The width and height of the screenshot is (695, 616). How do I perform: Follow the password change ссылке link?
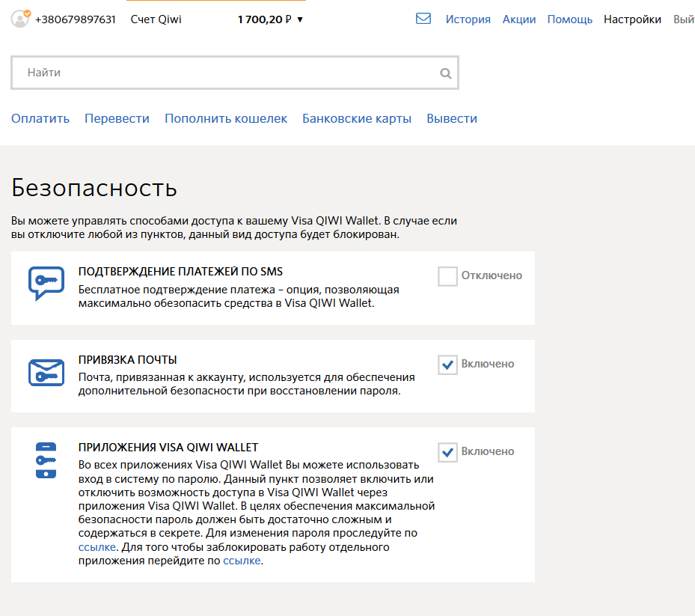[x=97, y=547]
